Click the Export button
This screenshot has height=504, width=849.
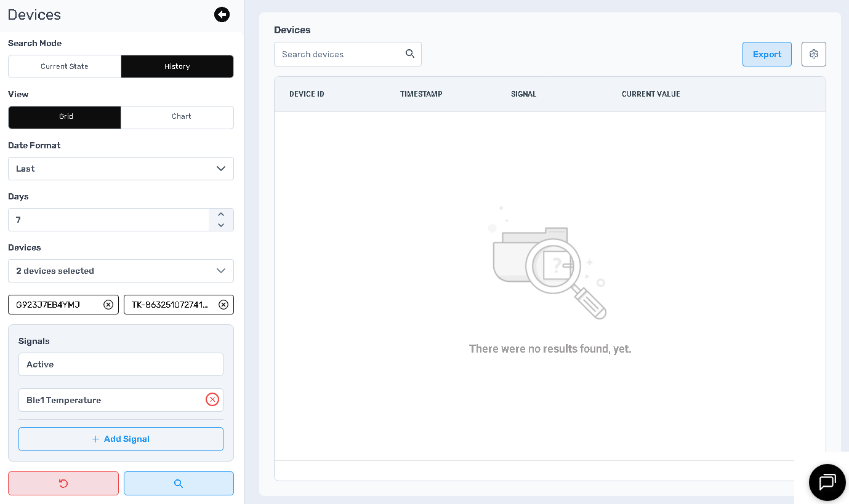pyautogui.click(x=767, y=54)
